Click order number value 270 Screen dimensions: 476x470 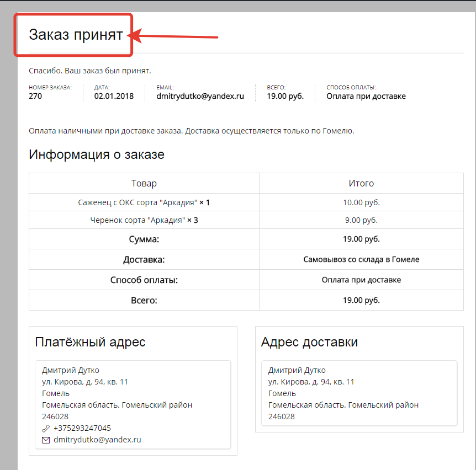click(35, 96)
